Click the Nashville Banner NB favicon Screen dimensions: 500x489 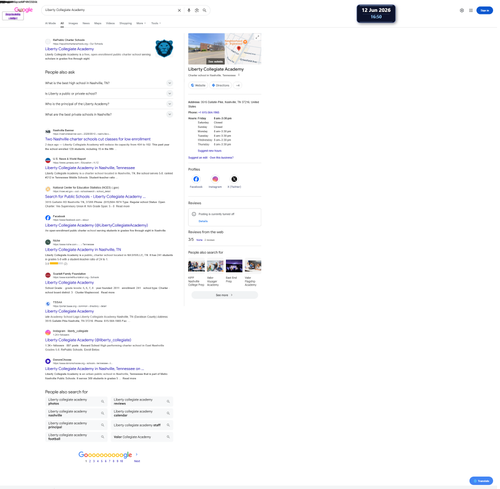(48, 132)
